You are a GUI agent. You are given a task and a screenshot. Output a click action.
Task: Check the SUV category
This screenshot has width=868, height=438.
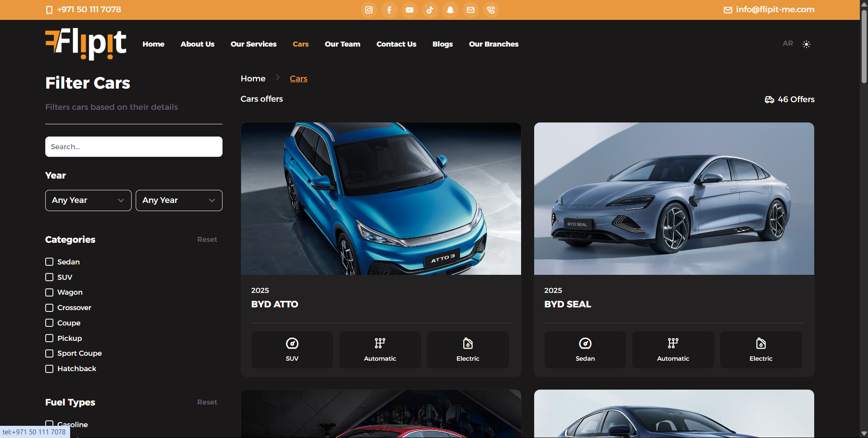point(49,277)
